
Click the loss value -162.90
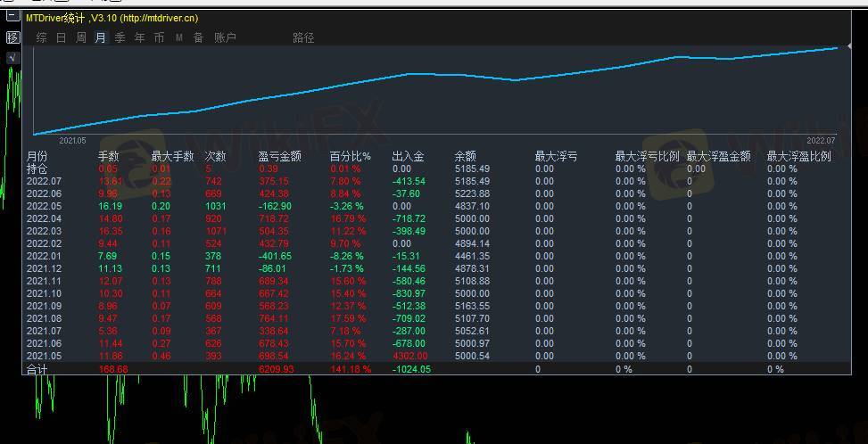276,206
